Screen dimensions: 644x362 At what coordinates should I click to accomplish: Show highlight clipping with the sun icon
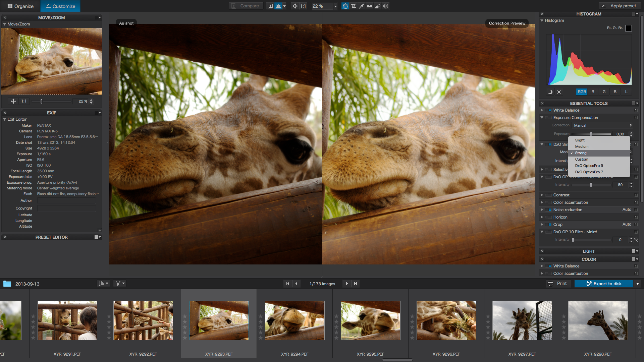pyautogui.click(x=559, y=92)
